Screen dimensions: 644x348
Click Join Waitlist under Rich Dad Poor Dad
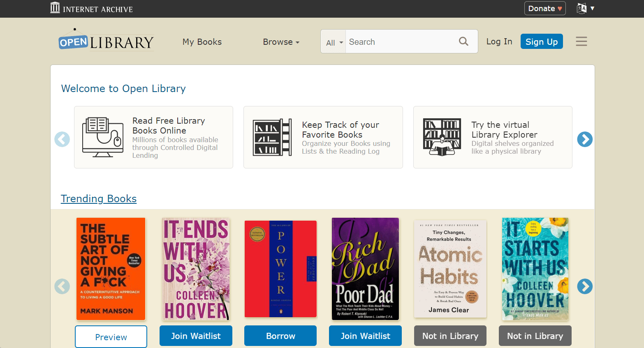point(365,336)
